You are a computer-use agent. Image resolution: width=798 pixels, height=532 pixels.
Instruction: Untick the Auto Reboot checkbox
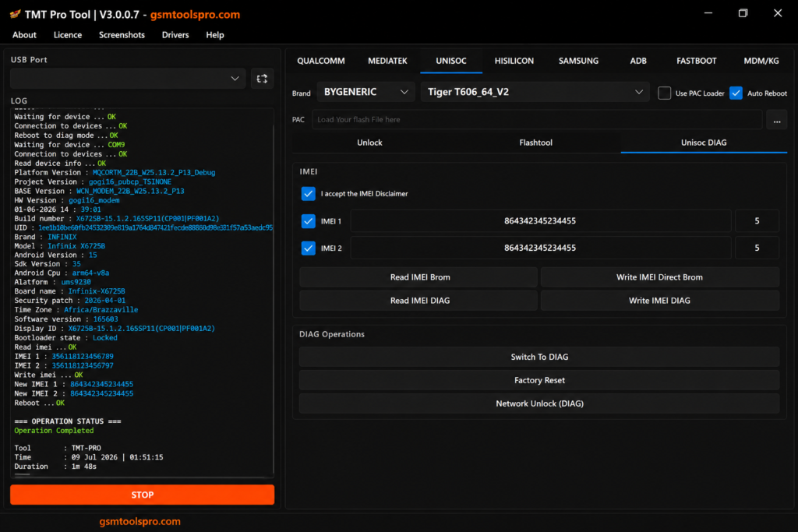[x=736, y=93]
